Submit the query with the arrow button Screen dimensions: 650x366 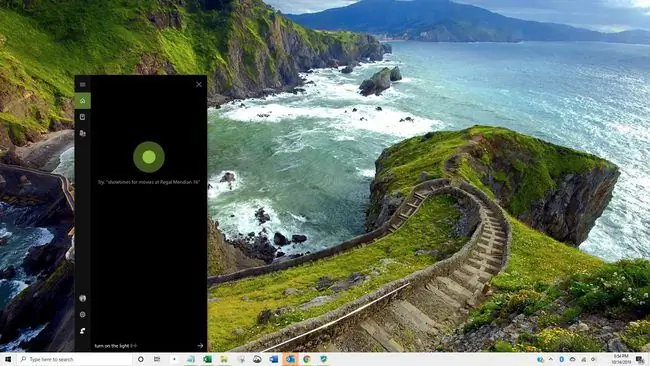[x=200, y=345]
